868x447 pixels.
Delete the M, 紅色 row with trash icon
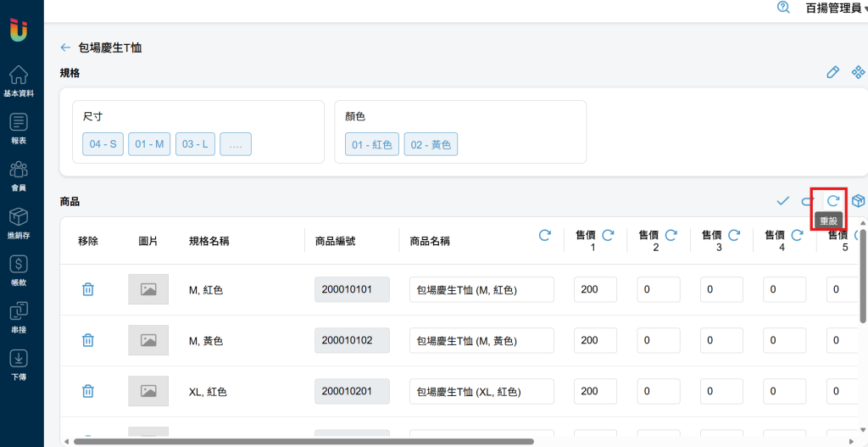point(87,289)
